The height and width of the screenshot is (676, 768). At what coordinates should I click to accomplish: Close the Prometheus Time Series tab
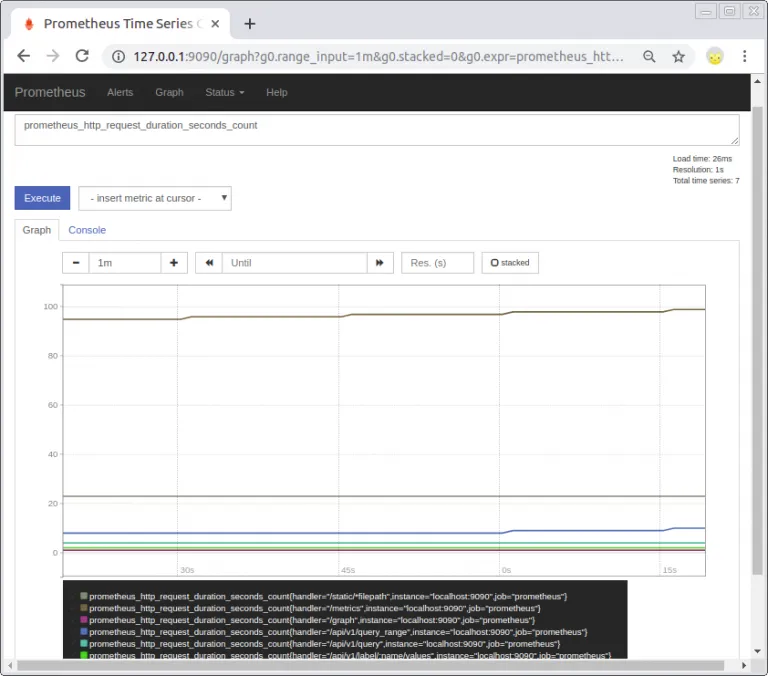(215, 24)
